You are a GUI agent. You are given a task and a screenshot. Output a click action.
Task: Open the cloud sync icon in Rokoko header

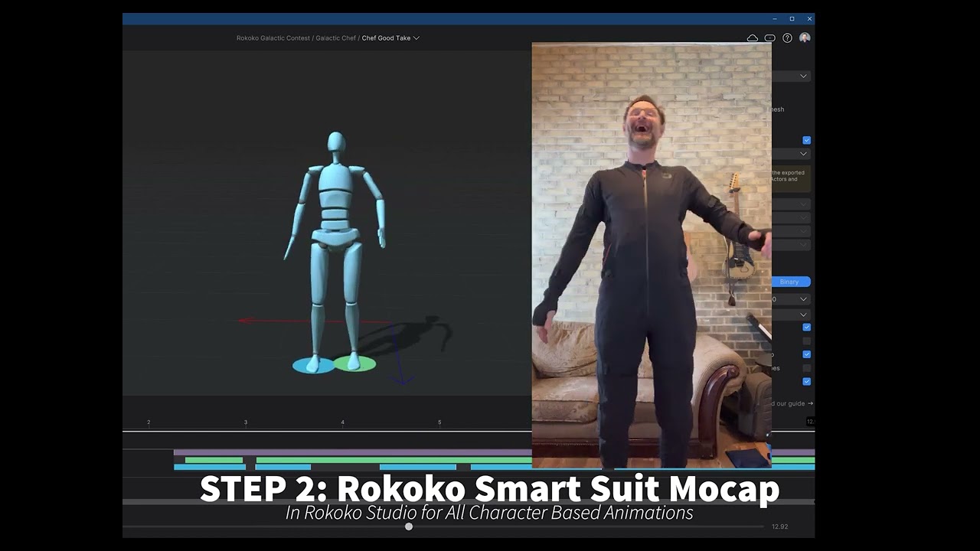click(752, 38)
